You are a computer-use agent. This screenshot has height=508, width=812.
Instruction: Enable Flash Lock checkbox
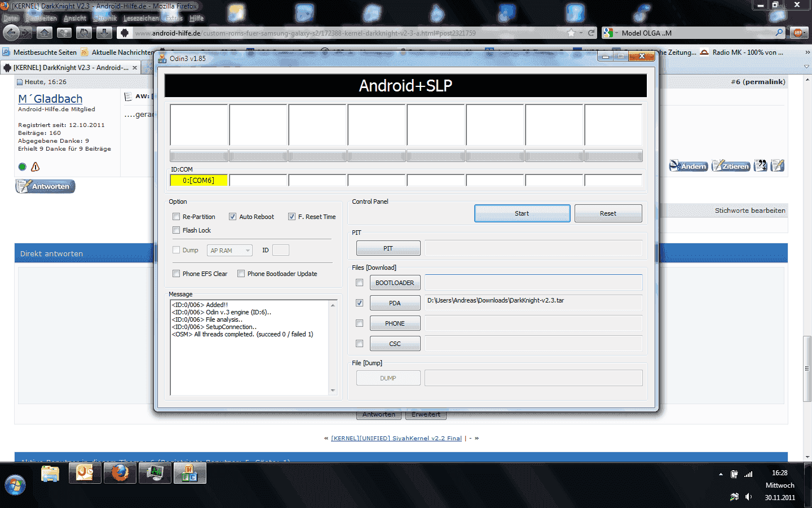click(x=176, y=230)
